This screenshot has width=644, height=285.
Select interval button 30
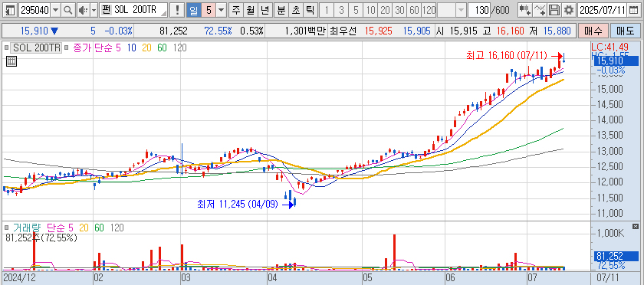tap(399, 10)
